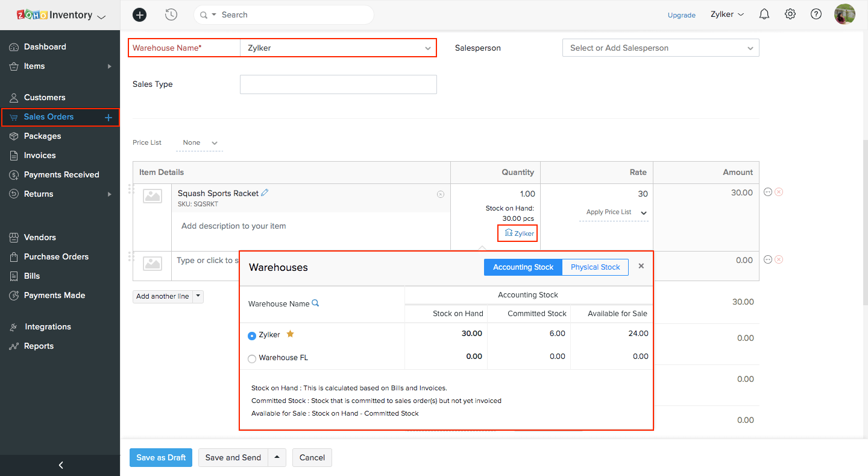Screen dimensions: 868x476
Task: Go to Purchase Orders in the sidebar
Action: 56,257
